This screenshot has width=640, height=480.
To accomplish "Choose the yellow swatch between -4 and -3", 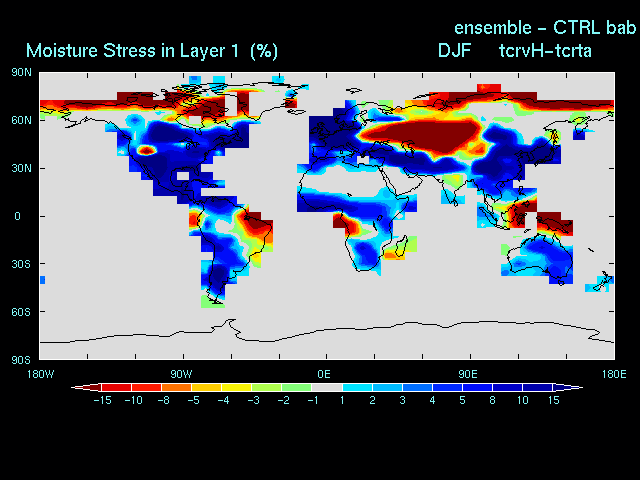I will coord(237,387).
